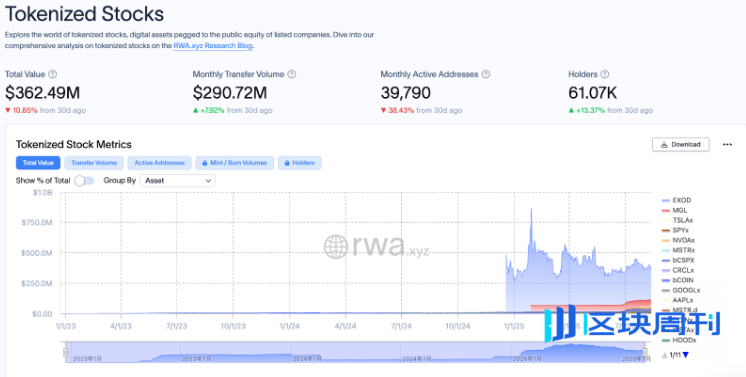Click the 39,790 active addresses figure

point(405,92)
